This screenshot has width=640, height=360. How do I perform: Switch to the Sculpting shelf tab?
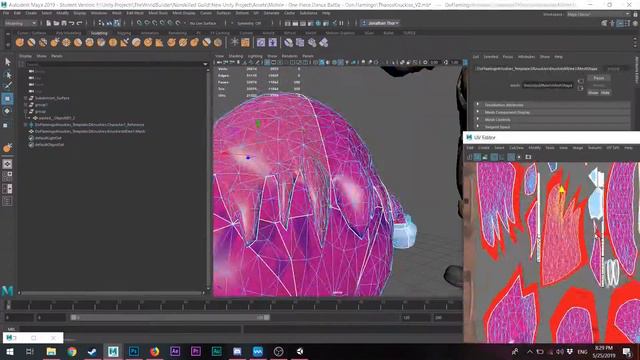point(99,33)
